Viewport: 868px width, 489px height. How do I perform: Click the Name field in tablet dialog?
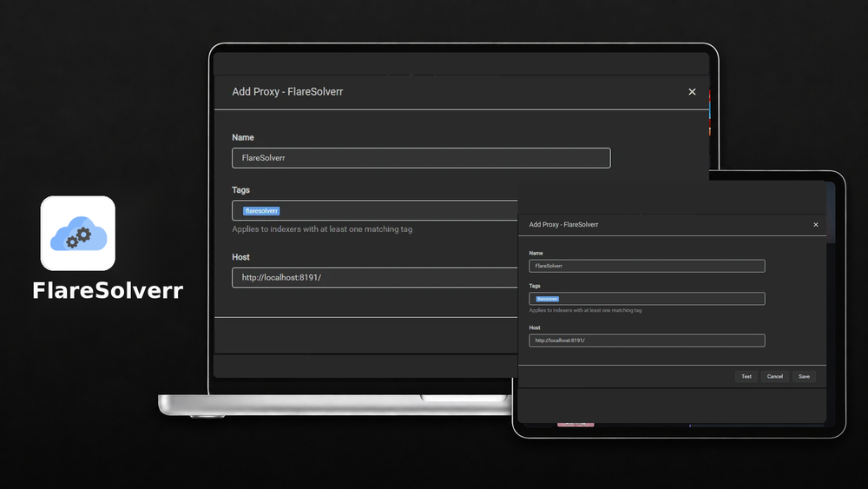coord(647,266)
